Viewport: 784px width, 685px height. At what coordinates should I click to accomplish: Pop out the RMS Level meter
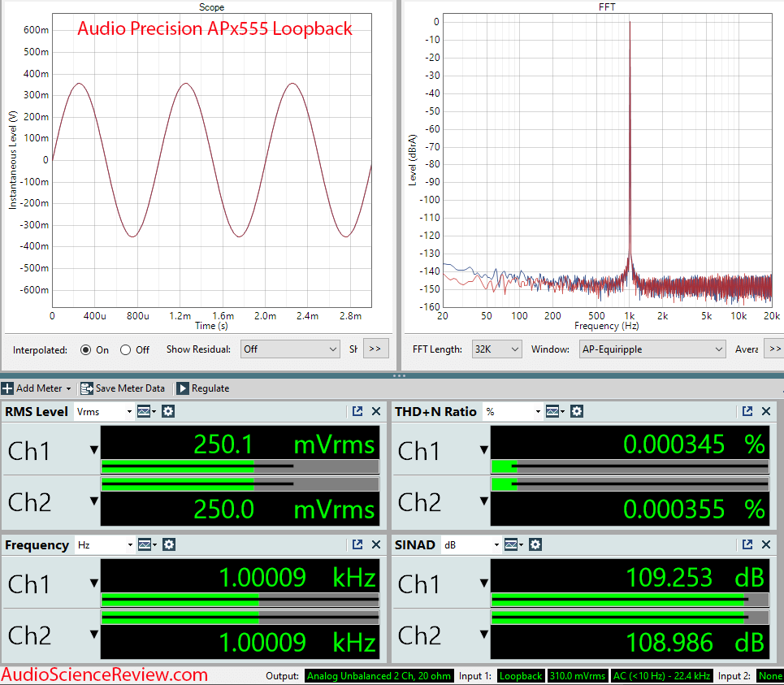357,411
